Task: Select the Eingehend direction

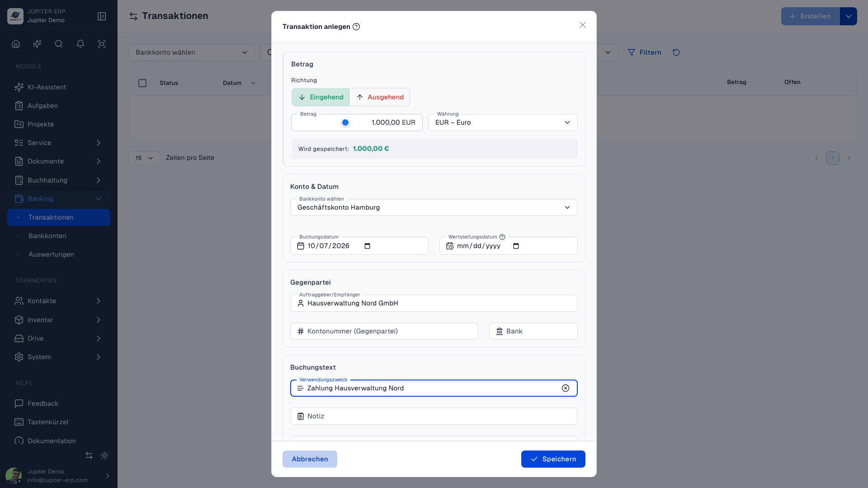Action: [x=321, y=97]
